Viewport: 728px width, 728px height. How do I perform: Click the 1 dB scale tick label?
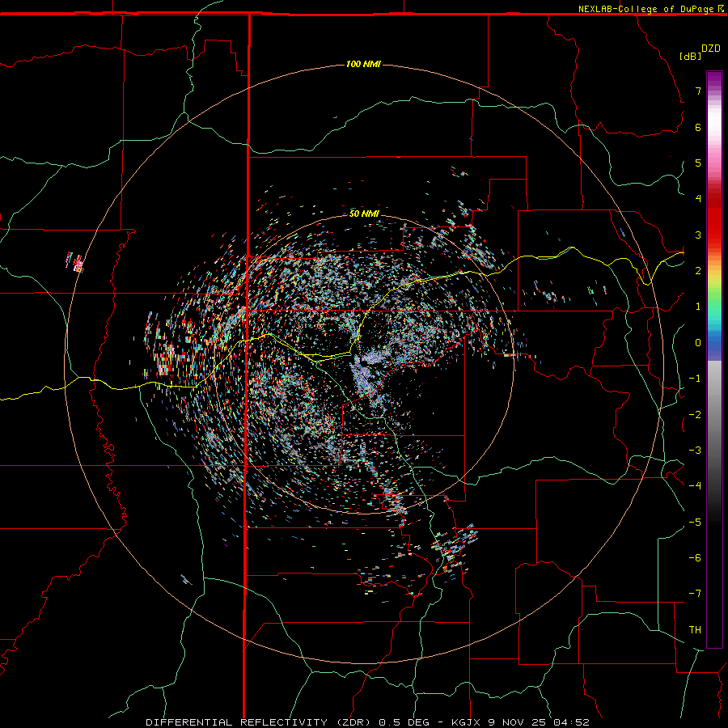click(x=698, y=307)
